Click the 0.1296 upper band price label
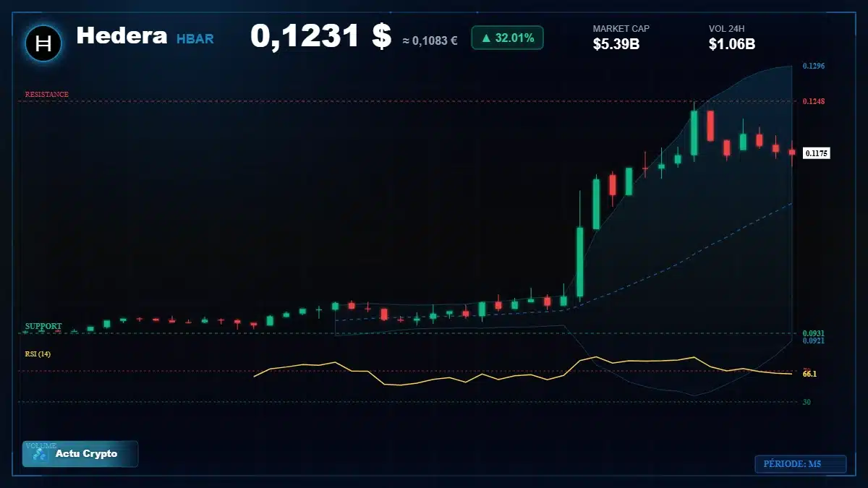 pyautogui.click(x=814, y=66)
